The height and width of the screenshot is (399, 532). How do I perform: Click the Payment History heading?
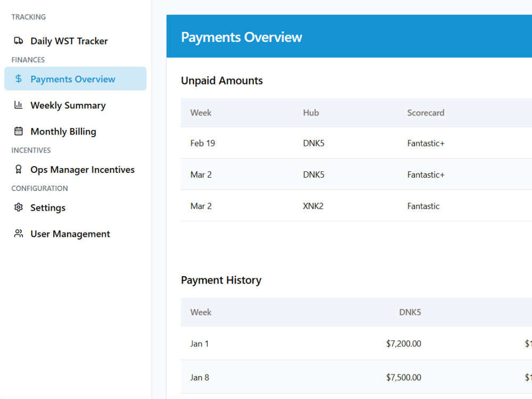(x=221, y=280)
